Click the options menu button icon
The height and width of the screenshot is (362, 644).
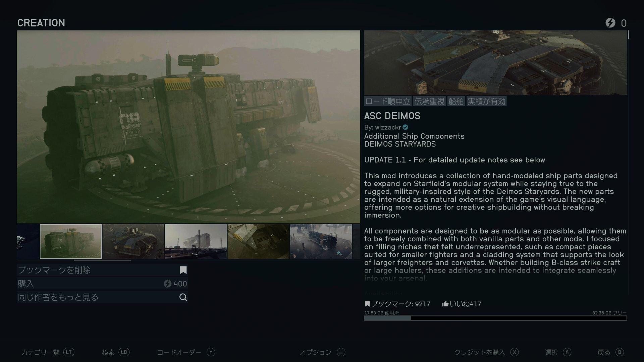(341, 352)
